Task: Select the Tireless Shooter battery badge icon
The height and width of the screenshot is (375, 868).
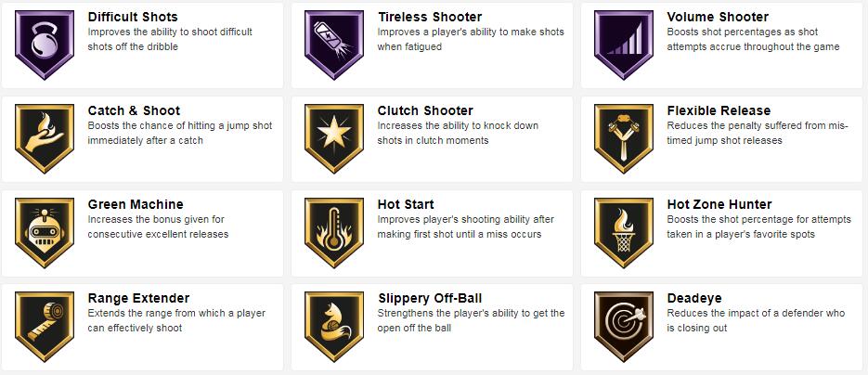Action: click(x=334, y=45)
